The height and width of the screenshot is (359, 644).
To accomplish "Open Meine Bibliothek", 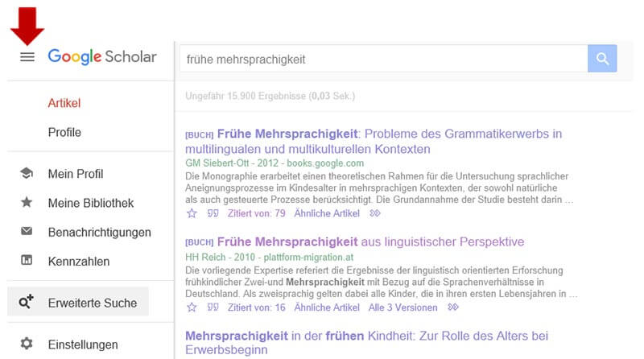I will point(90,203).
